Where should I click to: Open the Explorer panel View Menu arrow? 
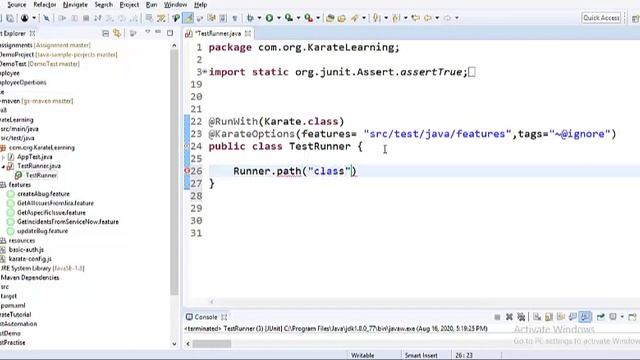click(x=147, y=32)
